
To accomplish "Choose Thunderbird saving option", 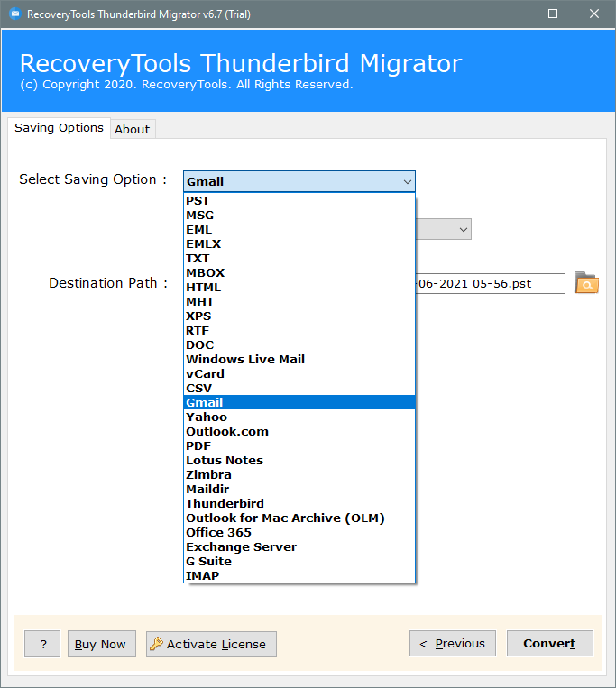I will click(299, 504).
